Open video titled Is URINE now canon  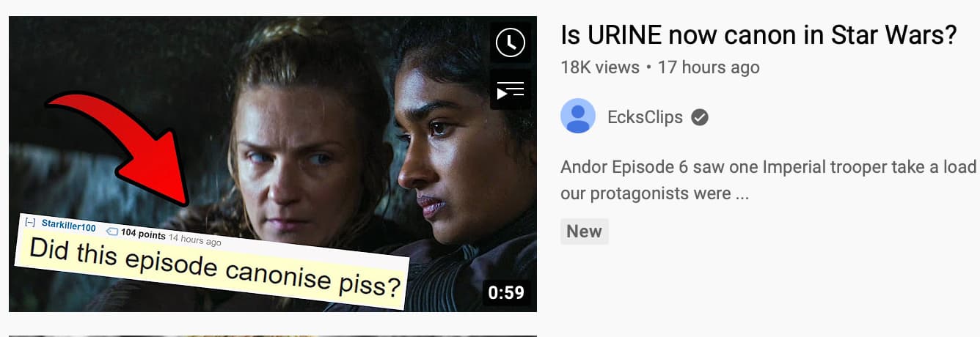tap(758, 34)
